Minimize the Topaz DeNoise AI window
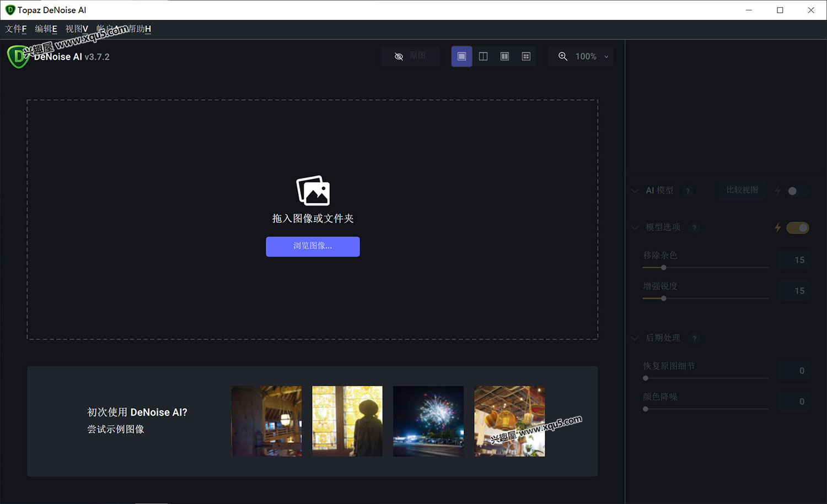The image size is (827, 504). pyautogui.click(x=749, y=10)
